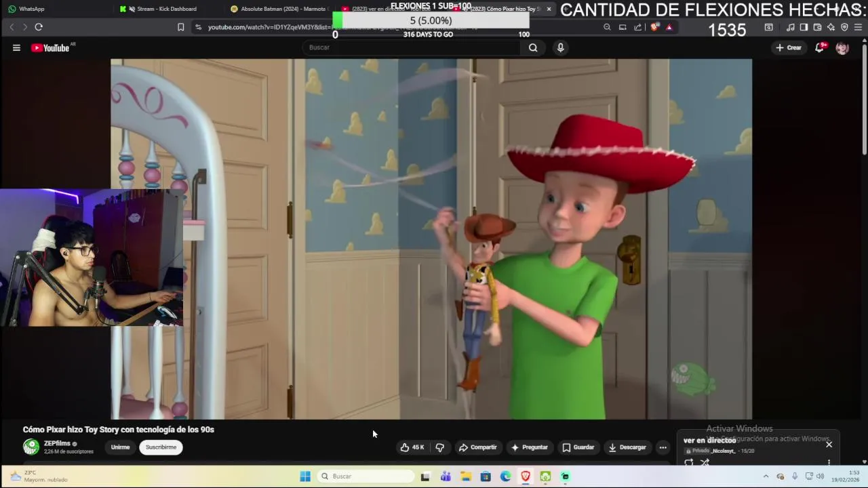868x488 pixels.
Task: Save the video with Guardar
Action: (578, 447)
